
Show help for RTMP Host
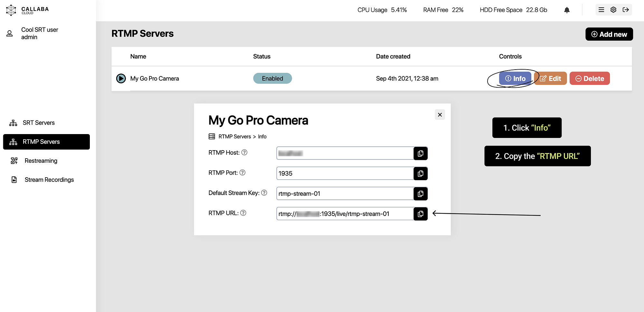pyautogui.click(x=244, y=152)
